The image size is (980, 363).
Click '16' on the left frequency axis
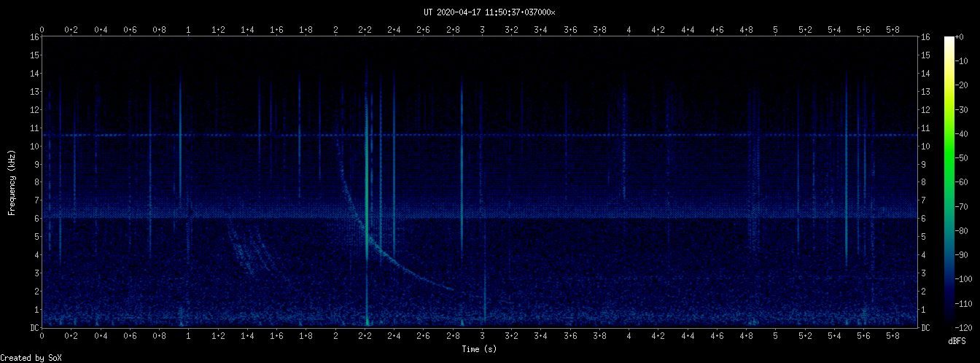tap(34, 36)
